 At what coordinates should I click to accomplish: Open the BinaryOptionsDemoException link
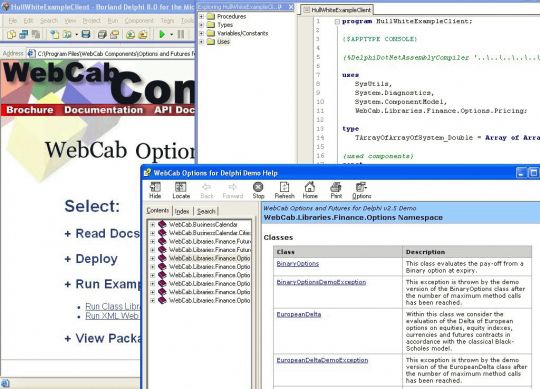click(321, 282)
